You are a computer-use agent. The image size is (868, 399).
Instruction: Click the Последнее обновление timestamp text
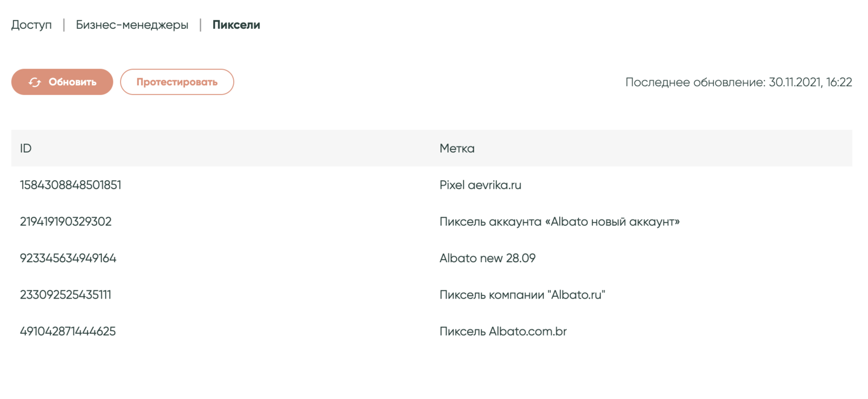pyautogui.click(x=738, y=83)
